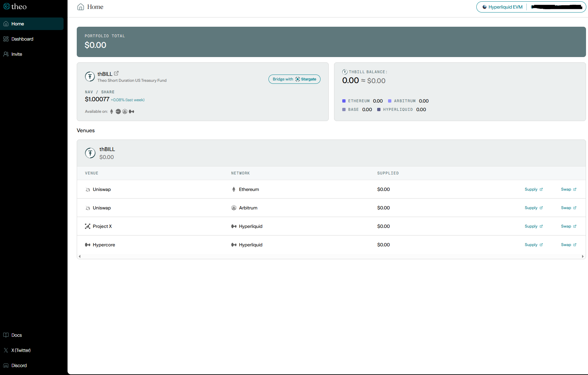Viewport: 588px width, 375px height.
Task: Click the Ethereum balance color swatch
Action: (x=344, y=101)
